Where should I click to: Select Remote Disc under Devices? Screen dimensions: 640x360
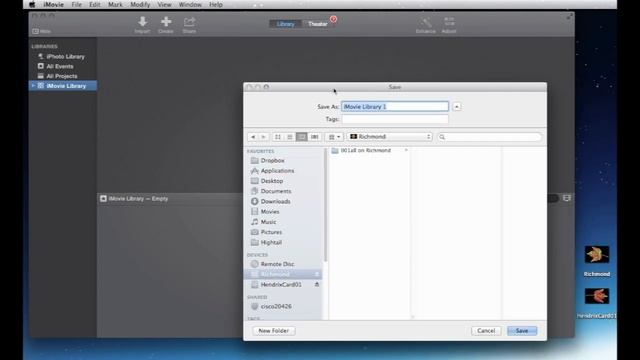click(277, 264)
